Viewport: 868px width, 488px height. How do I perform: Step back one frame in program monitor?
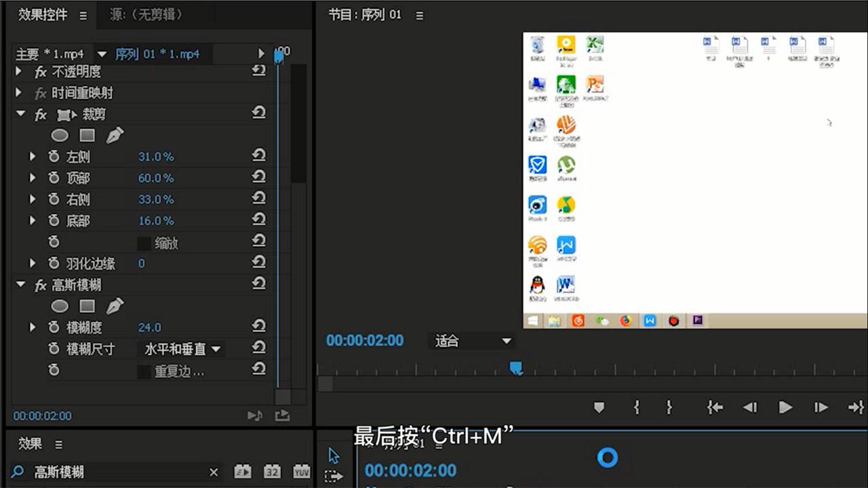pos(750,407)
